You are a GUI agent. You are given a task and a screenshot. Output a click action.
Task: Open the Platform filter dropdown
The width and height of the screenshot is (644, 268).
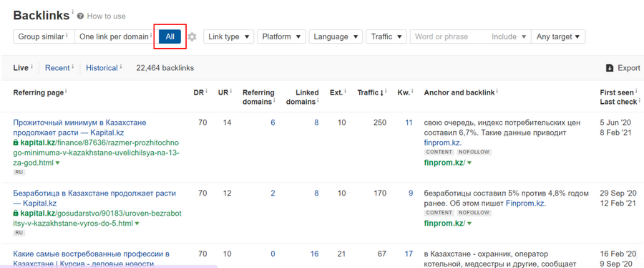click(x=282, y=37)
